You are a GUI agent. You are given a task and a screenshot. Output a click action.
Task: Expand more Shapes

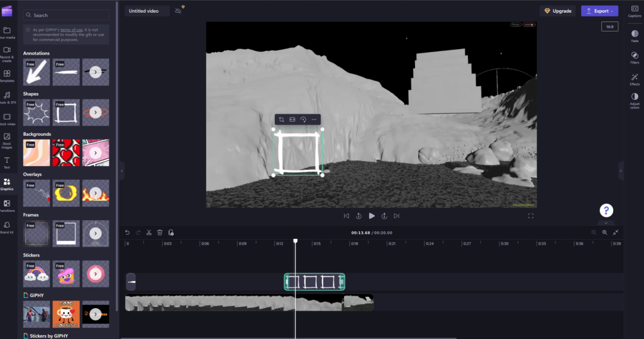[x=96, y=112]
